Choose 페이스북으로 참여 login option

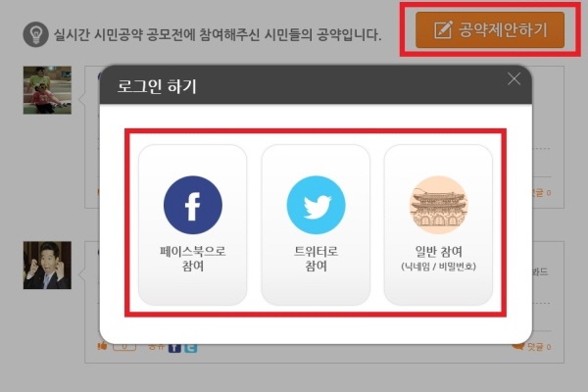193,224
